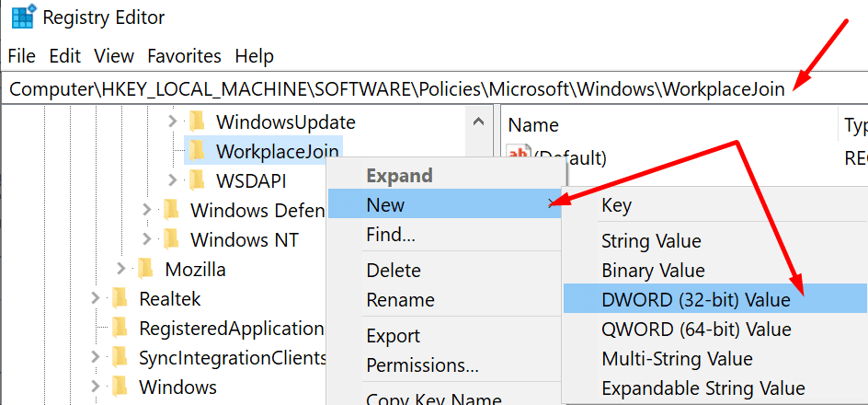Select the WorkplaceJoin tree key label

278,151
